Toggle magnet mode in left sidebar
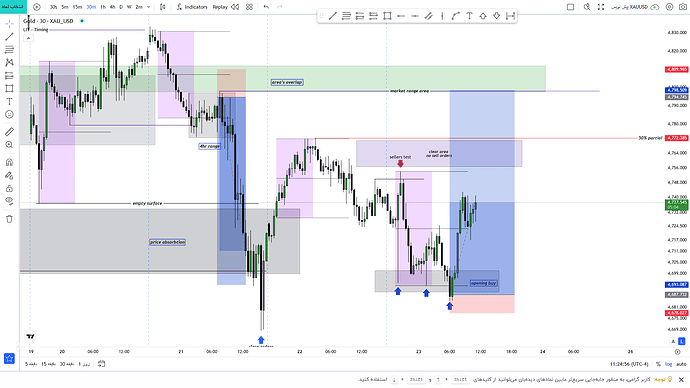This screenshot has height=388, width=690. click(9, 162)
